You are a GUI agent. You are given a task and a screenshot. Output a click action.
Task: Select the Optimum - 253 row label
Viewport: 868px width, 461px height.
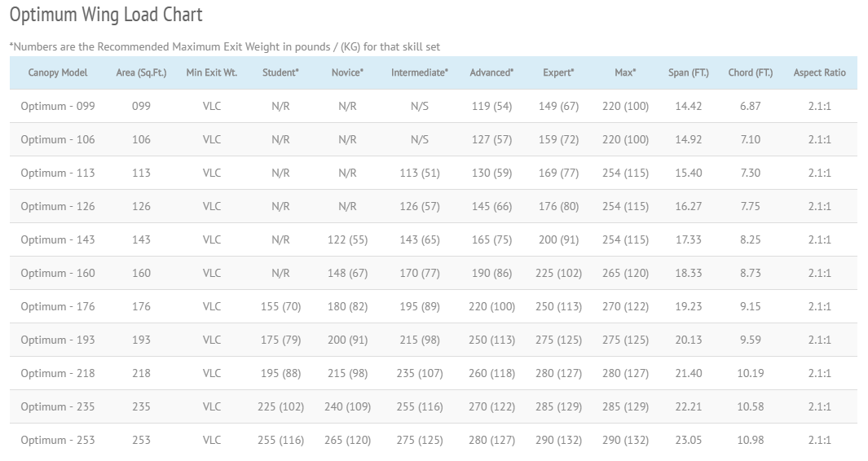(x=58, y=440)
